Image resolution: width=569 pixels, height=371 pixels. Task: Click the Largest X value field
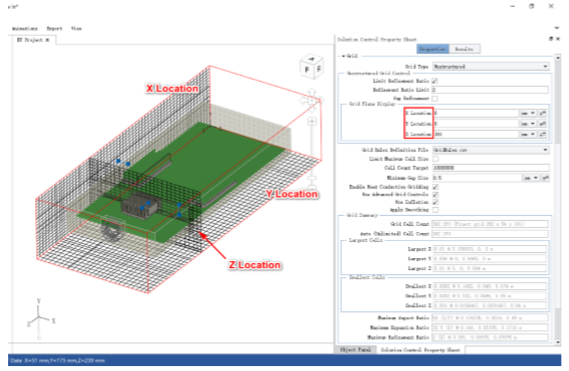pyautogui.click(x=490, y=249)
